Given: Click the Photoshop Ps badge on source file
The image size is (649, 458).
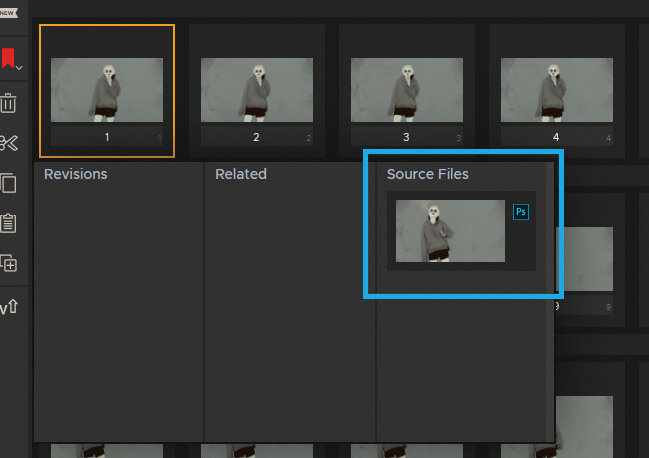Looking at the screenshot, I should 521,212.
